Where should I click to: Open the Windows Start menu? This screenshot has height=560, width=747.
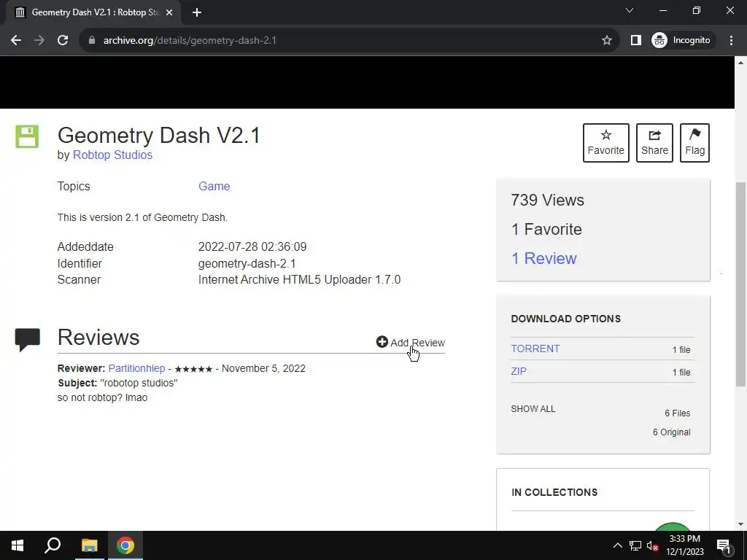click(x=18, y=545)
